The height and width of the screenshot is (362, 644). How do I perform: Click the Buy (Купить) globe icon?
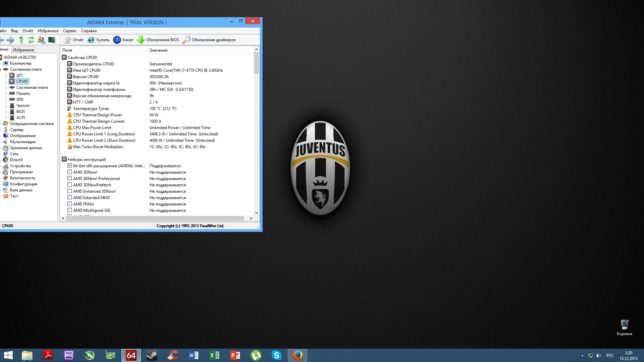91,40
